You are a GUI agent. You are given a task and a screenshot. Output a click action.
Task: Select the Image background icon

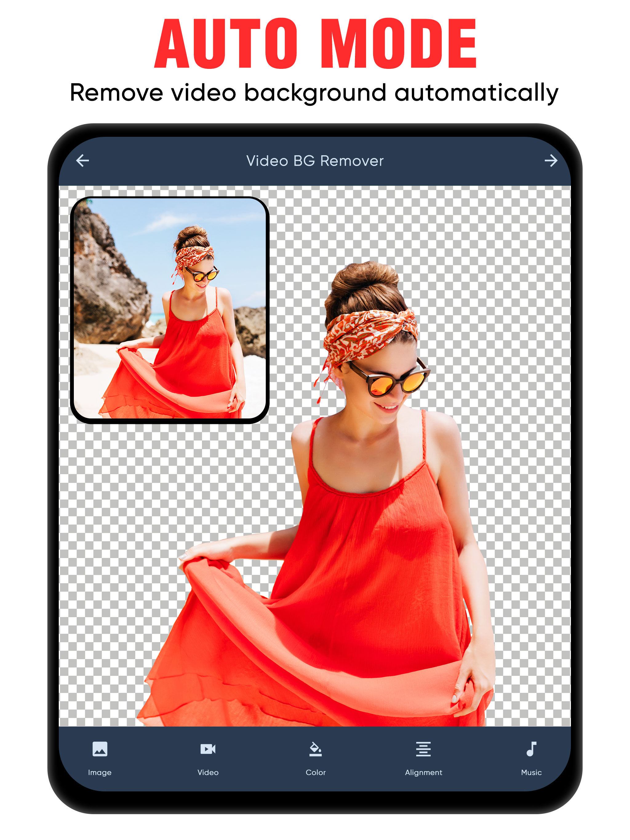(x=100, y=749)
